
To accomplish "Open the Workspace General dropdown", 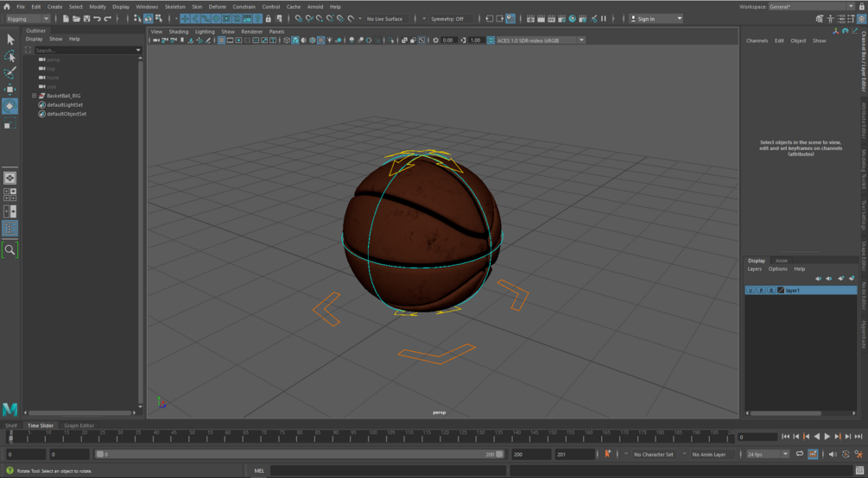I will tap(812, 7).
